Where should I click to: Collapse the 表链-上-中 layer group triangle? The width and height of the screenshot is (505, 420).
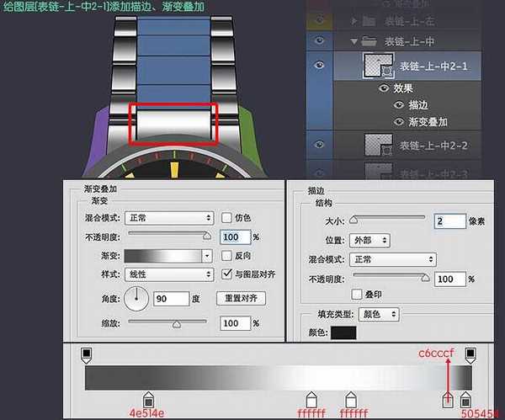[356, 41]
